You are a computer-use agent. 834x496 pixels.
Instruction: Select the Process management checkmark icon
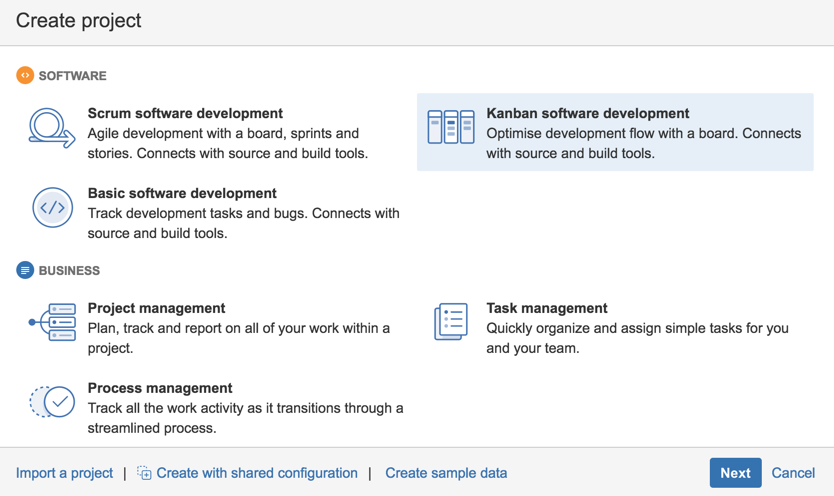52,402
